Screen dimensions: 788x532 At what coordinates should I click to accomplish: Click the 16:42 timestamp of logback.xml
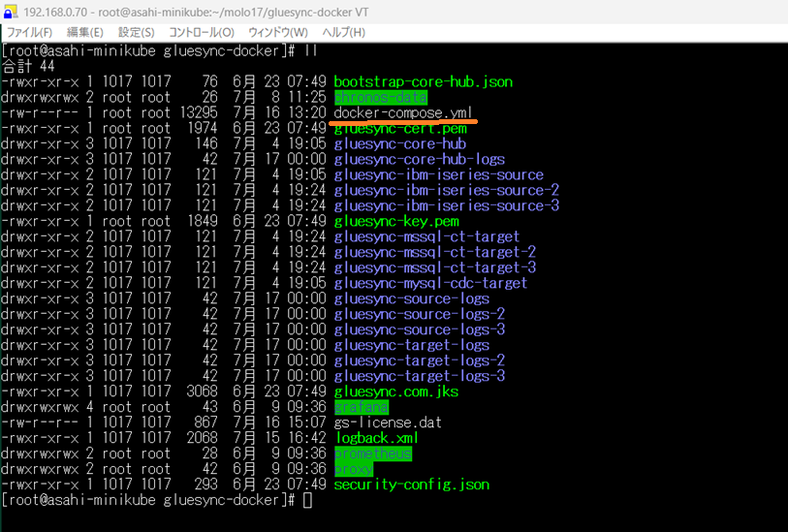click(x=306, y=438)
